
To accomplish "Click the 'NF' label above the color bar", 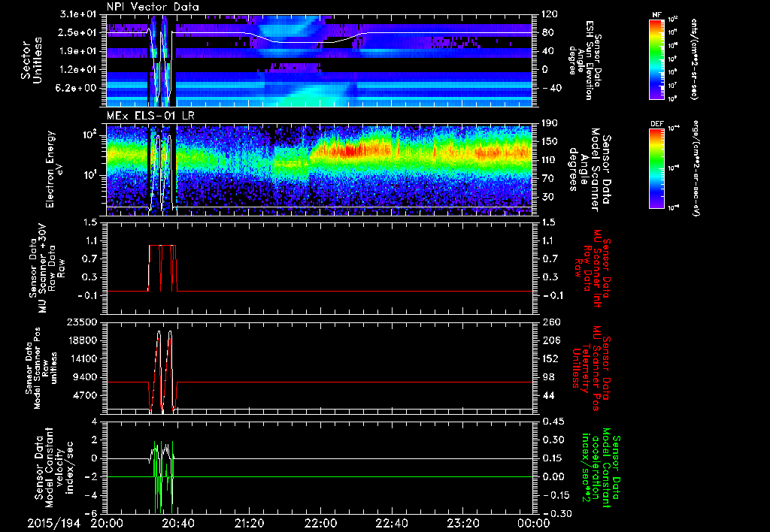I will coord(656,15).
